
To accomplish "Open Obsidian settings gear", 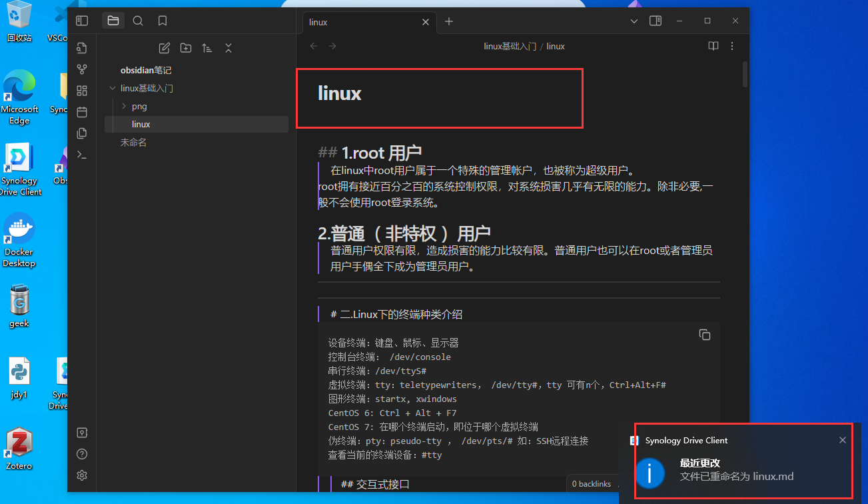I will click(82, 475).
